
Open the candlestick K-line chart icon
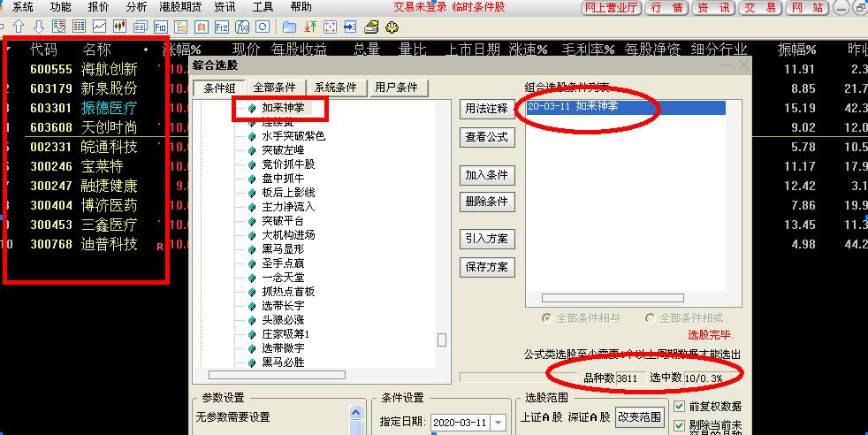tap(119, 27)
